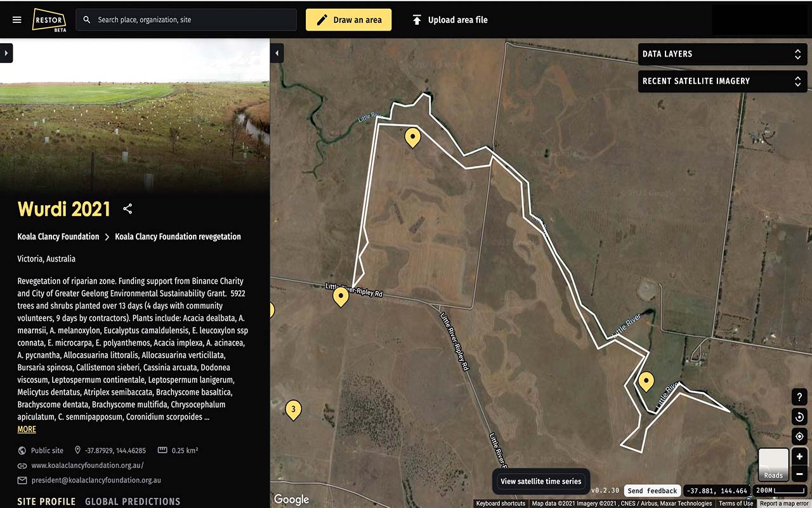Screen dimensions: 812x508
Task: Open Koala Clancy Foundation breadcrumb link
Action: (58, 237)
